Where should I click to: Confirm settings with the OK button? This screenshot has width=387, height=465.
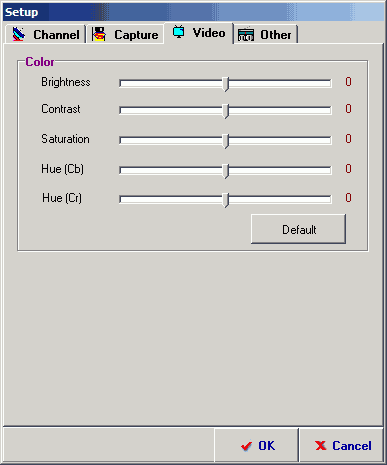256,445
